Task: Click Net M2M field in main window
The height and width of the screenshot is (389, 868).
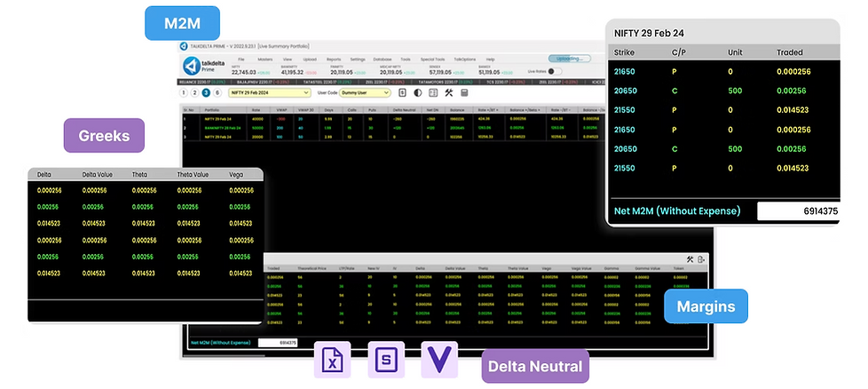Action: 278,343
